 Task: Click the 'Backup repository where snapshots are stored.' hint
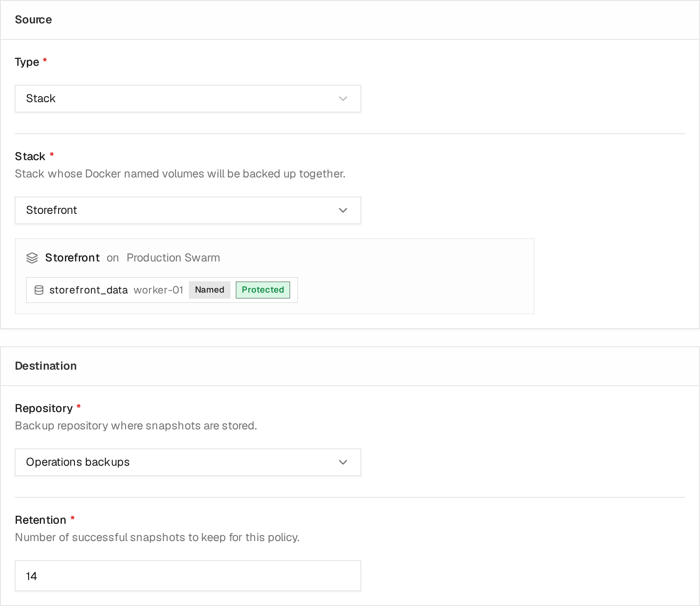point(136,425)
